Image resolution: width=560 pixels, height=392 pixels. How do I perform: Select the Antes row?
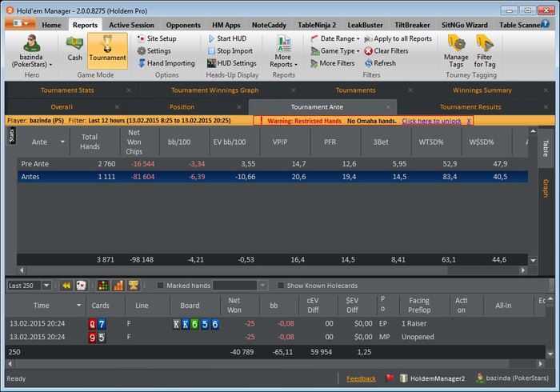click(273, 177)
